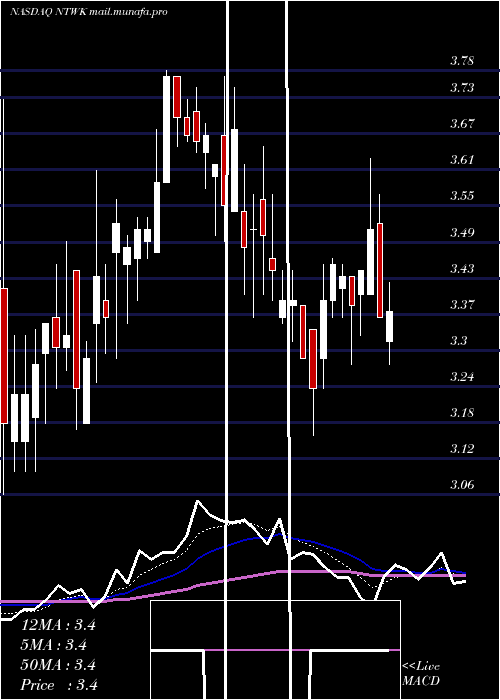Click the 3.06 price axis label
This screenshot has width=500, height=700.
[462, 484]
